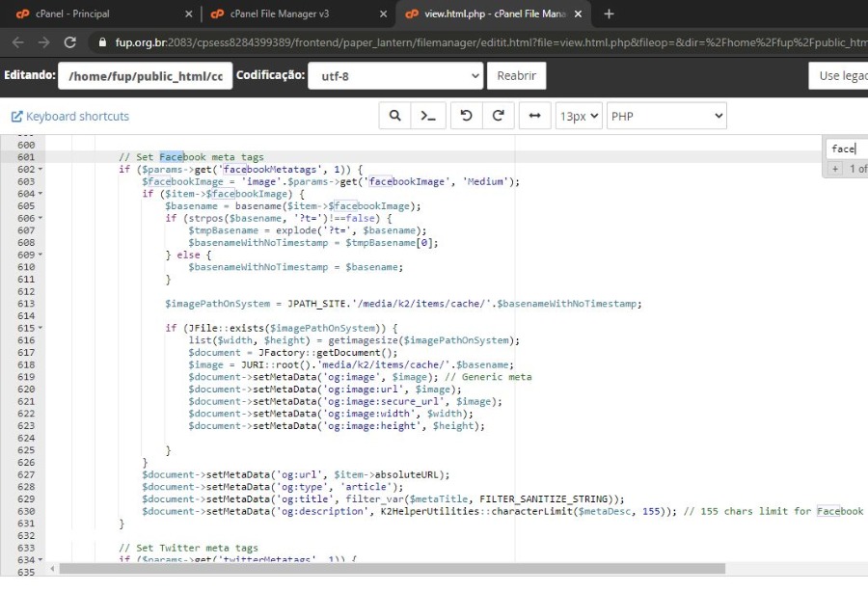Click the 'Codificação:' label
This screenshot has width=868, height=592.
271,74
